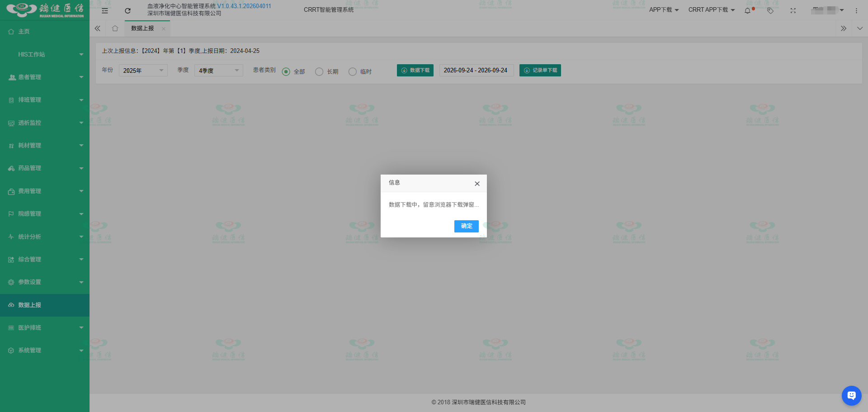868x412 pixels.
Task: Open the 季度 4季度 dropdown
Action: pos(219,71)
